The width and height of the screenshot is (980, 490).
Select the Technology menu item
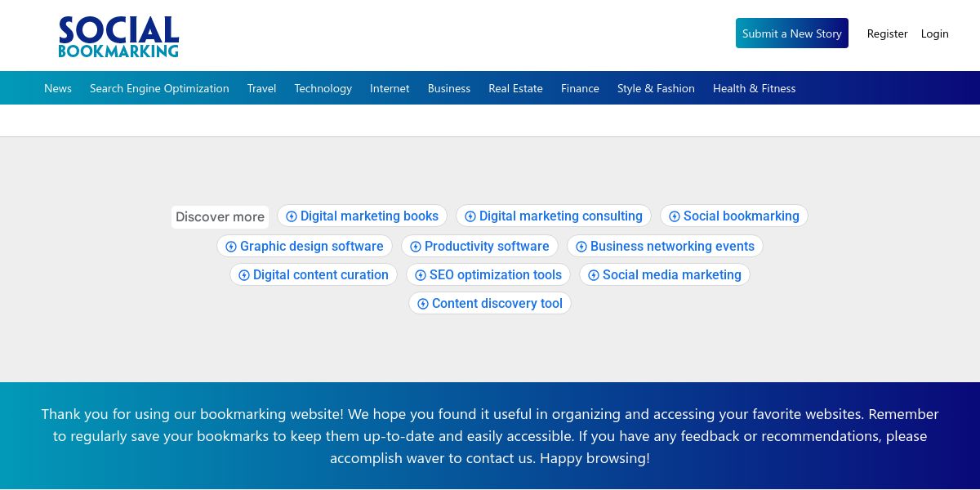click(x=323, y=88)
